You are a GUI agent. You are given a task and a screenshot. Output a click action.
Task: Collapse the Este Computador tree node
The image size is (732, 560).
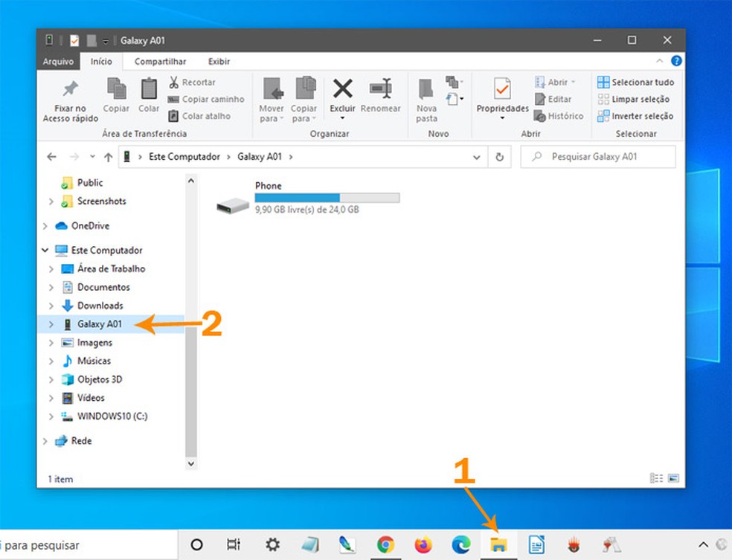(x=45, y=251)
